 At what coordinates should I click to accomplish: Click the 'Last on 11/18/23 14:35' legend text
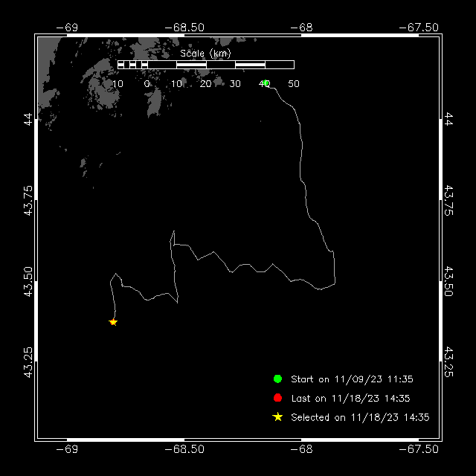[350, 399]
